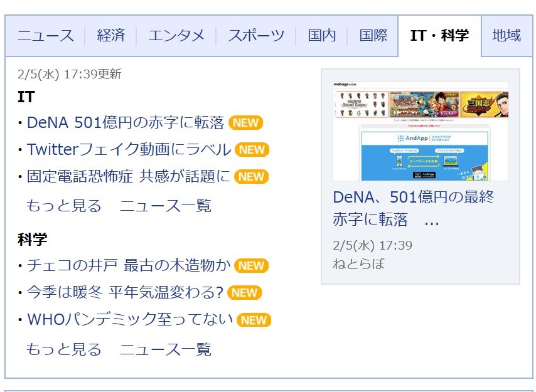Open WHOパンデミック至ってない headline
This screenshot has height=392, width=536.
(130, 320)
